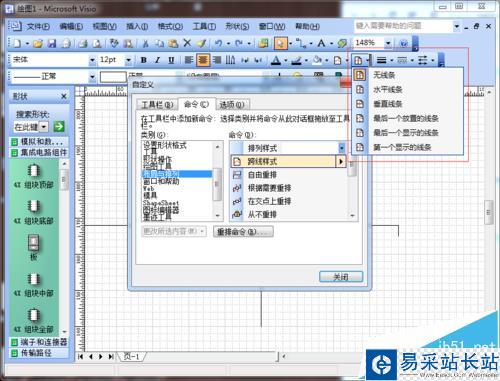500x381 pixels.
Task: Click the highlighted Align Center icon
Action: click(203, 60)
